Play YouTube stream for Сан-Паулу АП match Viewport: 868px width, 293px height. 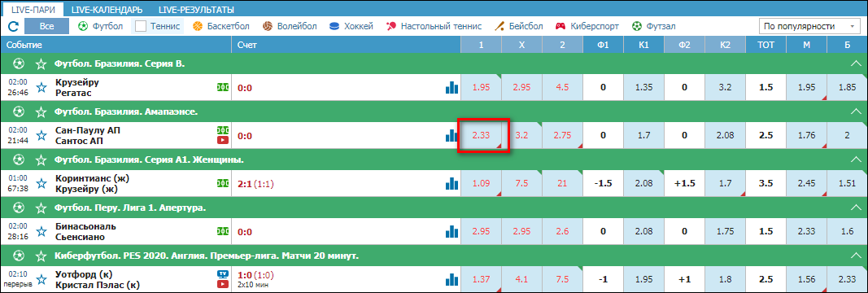223,140
